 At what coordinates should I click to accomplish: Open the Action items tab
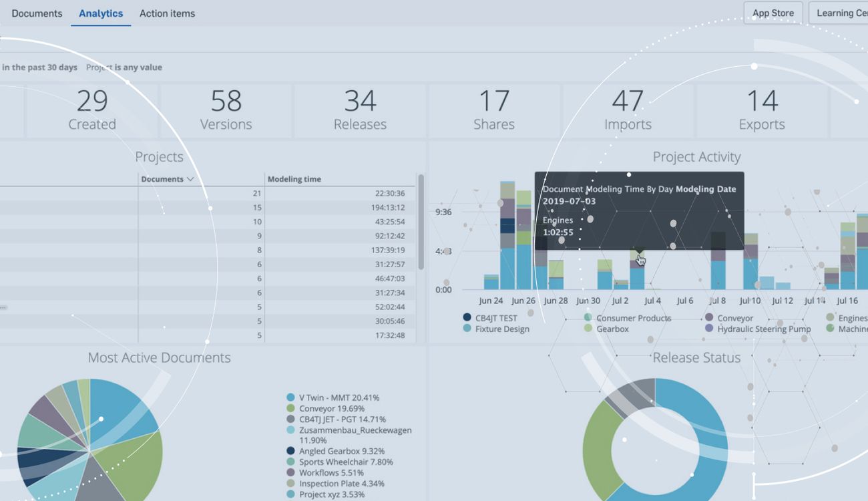(167, 13)
